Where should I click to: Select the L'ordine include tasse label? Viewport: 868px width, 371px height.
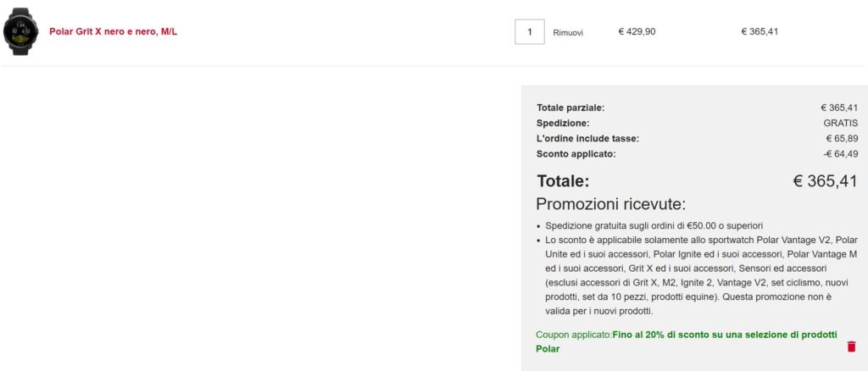point(587,139)
